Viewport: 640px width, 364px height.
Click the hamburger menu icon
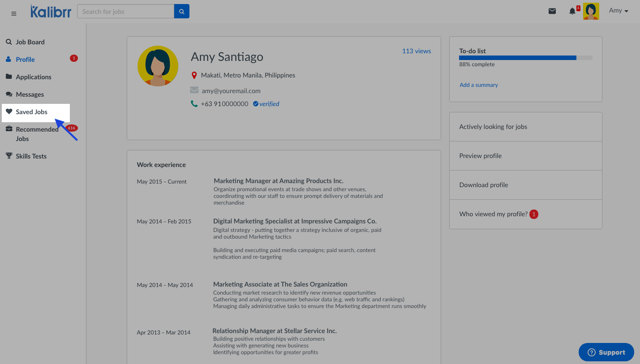point(14,13)
